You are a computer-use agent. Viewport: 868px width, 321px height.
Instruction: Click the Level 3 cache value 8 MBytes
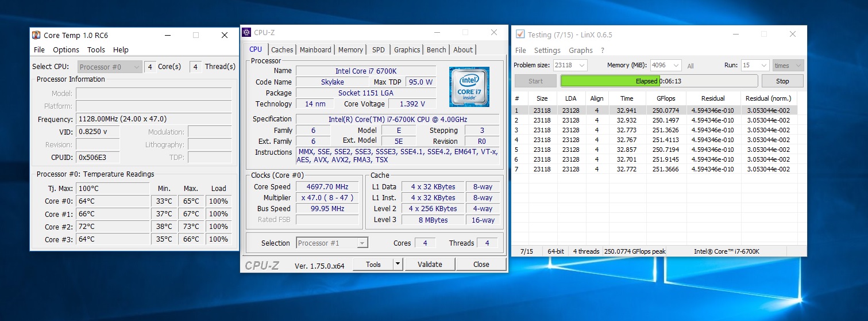click(433, 220)
